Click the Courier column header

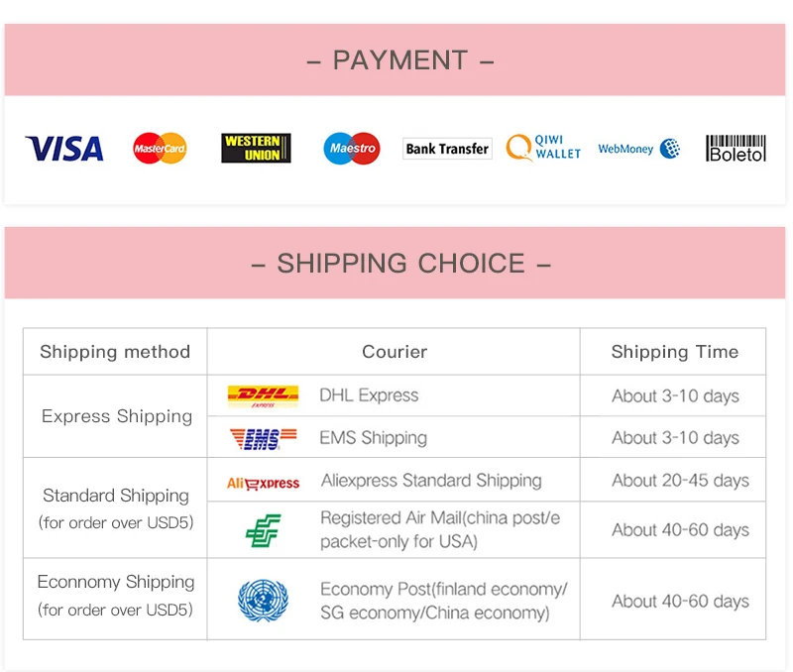[x=394, y=352]
